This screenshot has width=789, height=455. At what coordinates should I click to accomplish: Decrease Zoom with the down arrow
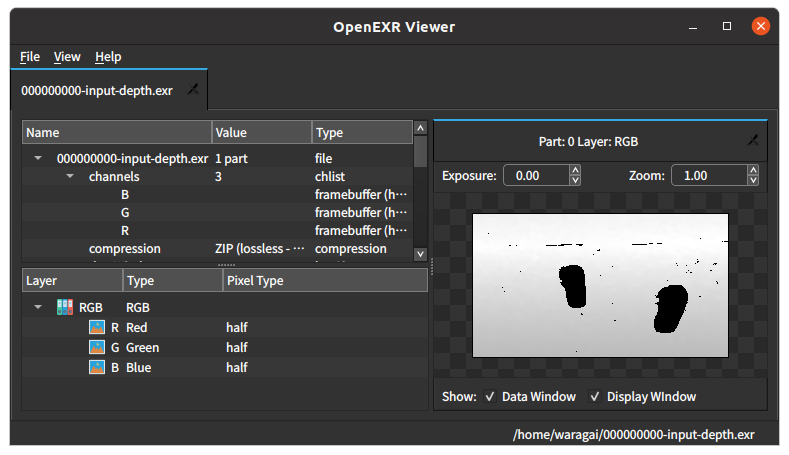coord(753,180)
